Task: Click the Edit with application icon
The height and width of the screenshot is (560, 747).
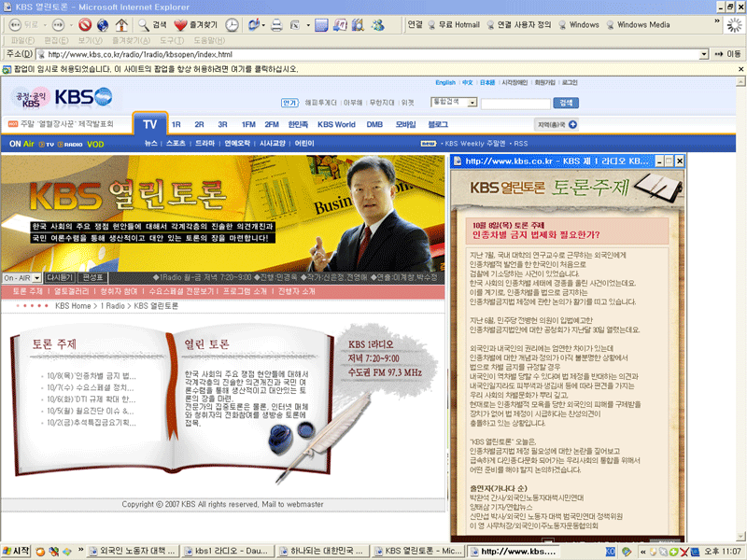Action: [295, 25]
